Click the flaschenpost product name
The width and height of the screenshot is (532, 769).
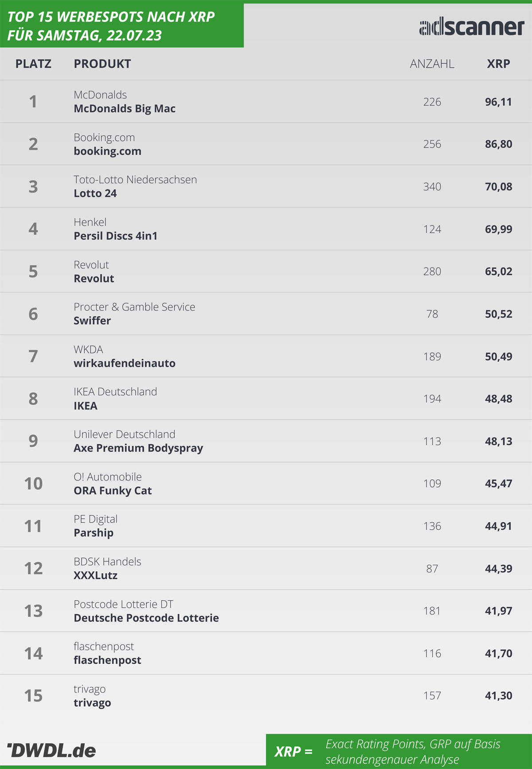click(107, 660)
